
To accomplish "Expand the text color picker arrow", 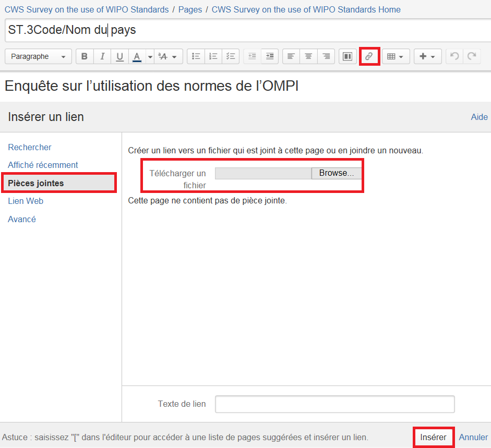I will 149,56.
